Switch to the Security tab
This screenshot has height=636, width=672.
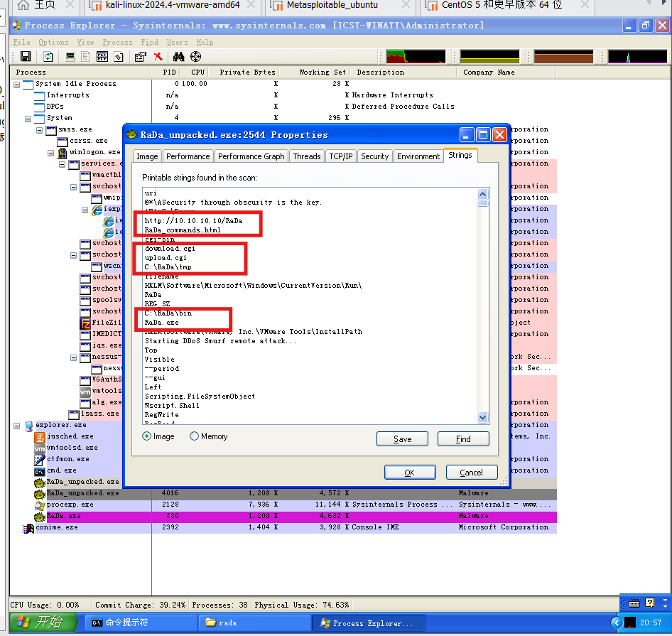tap(374, 156)
